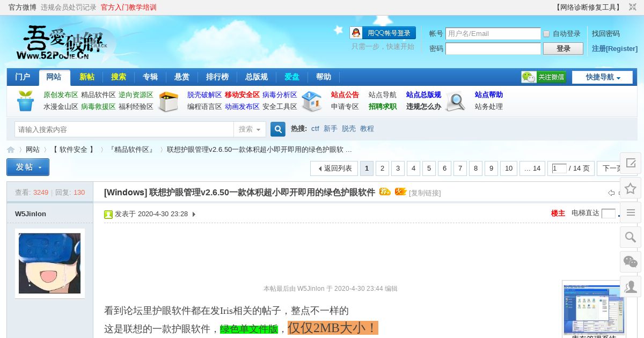644x338 pixels.
Task: Click the 登录 button
Action: click(563, 49)
